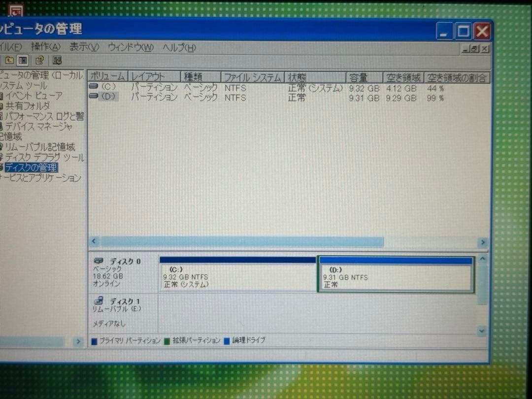Click the Disk 0 disk icon
Viewport: 532px width, 399px height.
pyautogui.click(x=99, y=260)
